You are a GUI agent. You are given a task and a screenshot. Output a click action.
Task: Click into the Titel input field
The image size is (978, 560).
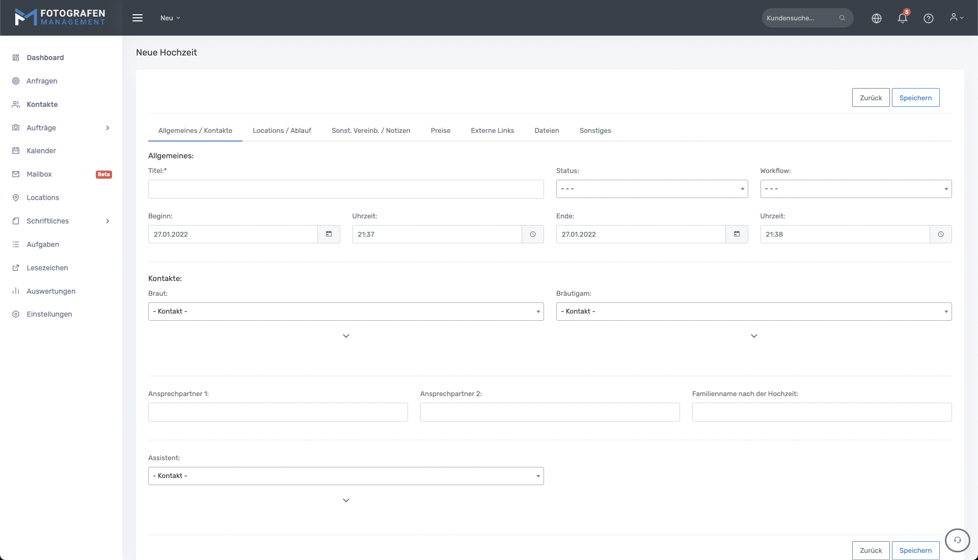tap(345, 189)
